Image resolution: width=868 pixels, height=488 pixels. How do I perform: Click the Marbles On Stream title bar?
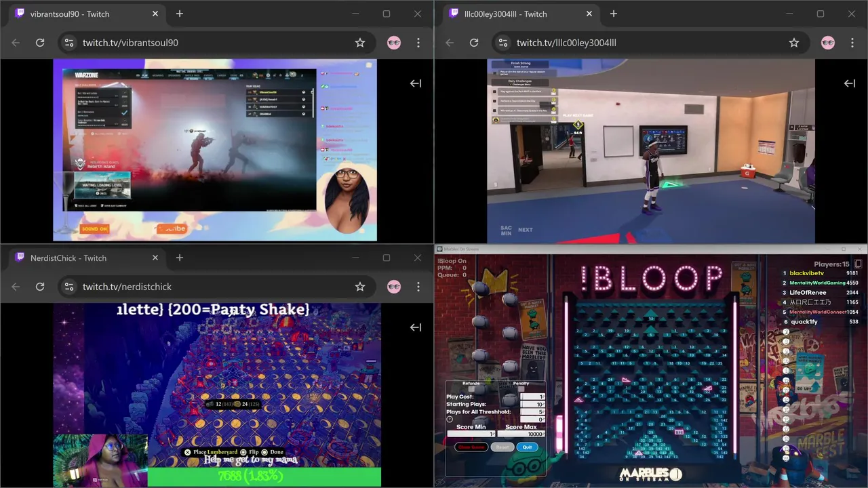tap(651, 249)
